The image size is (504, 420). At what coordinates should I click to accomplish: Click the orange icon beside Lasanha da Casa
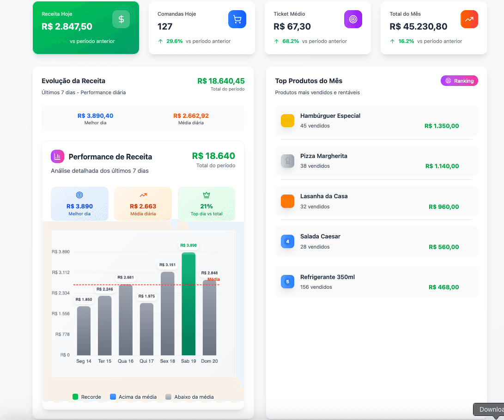[287, 201]
